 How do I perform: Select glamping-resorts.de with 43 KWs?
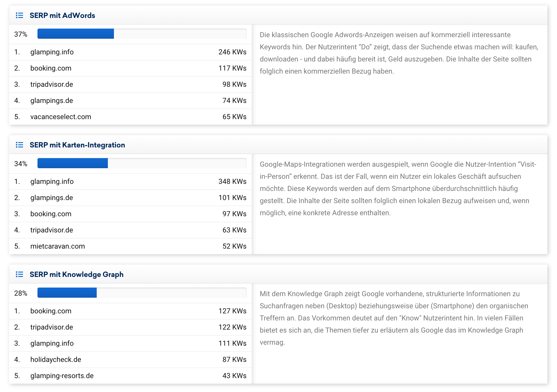[x=62, y=376]
